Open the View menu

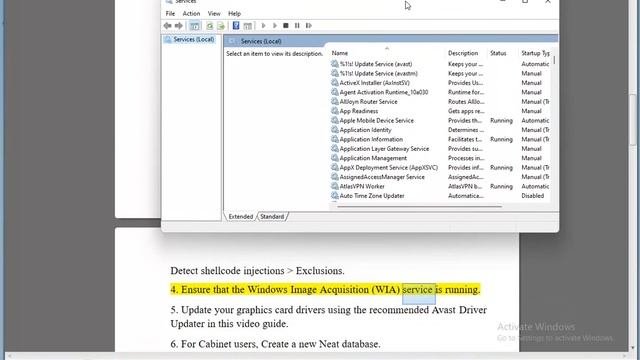214,13
